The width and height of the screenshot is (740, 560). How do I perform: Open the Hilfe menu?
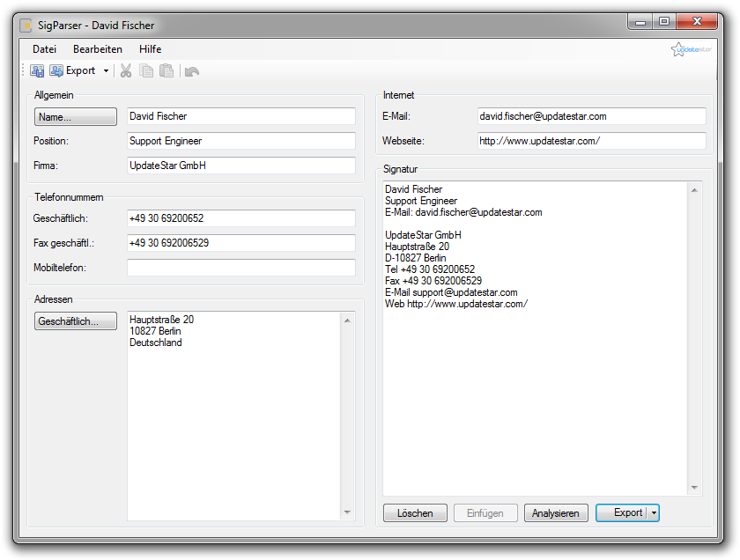[150, 49]
